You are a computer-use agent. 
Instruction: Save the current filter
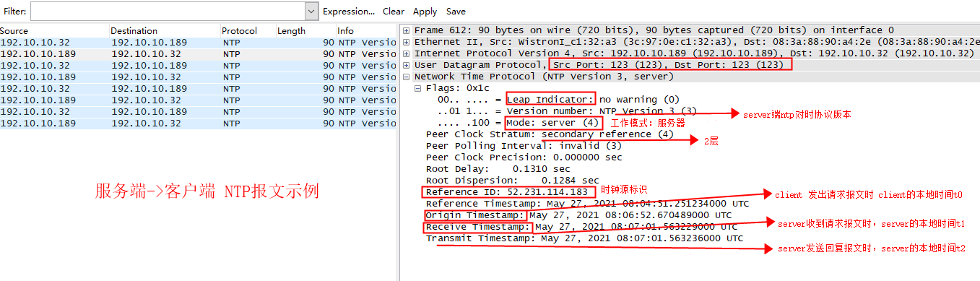coord(456,12)
